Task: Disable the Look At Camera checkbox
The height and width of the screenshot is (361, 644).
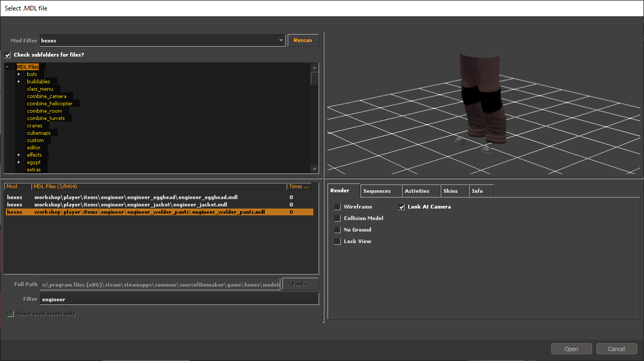Action: [x=402, y=207]
